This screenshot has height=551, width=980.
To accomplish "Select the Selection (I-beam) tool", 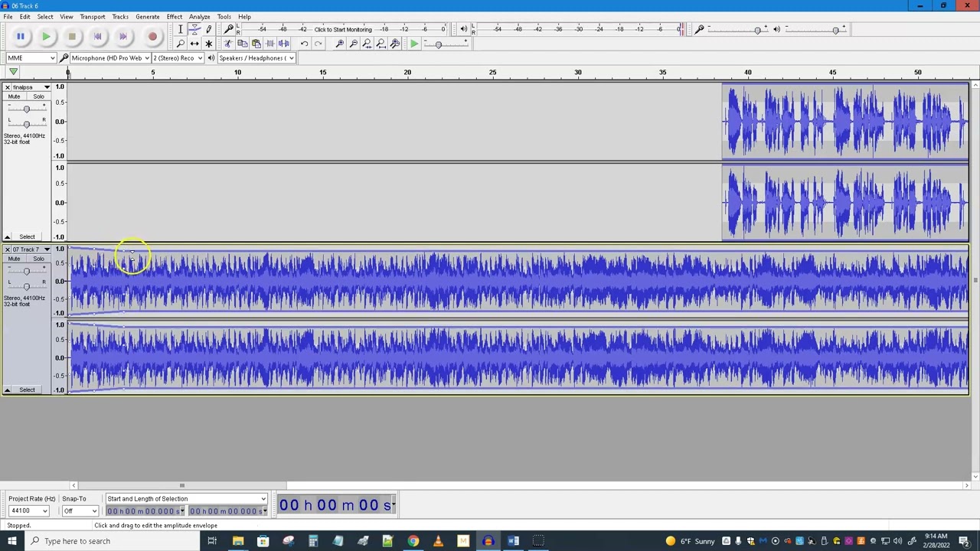I will [180, 29].
